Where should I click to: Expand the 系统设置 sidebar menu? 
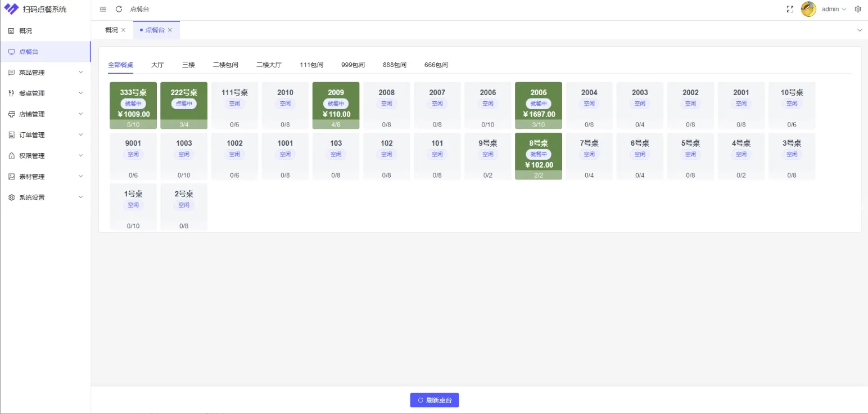point(45,197)
